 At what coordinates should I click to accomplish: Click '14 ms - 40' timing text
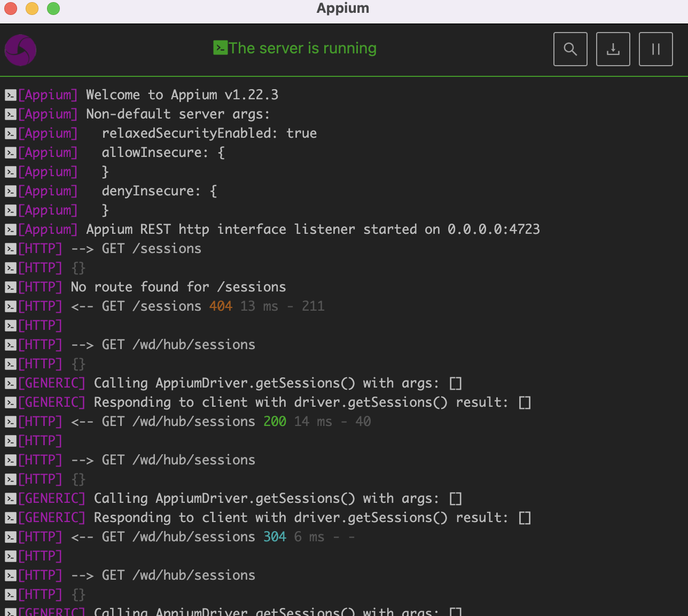click(x=333, y=422)
